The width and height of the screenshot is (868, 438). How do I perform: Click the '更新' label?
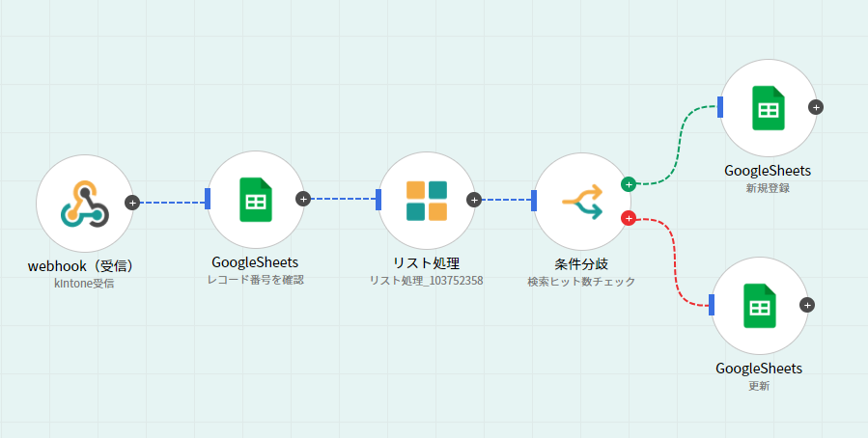pos(759,386)
